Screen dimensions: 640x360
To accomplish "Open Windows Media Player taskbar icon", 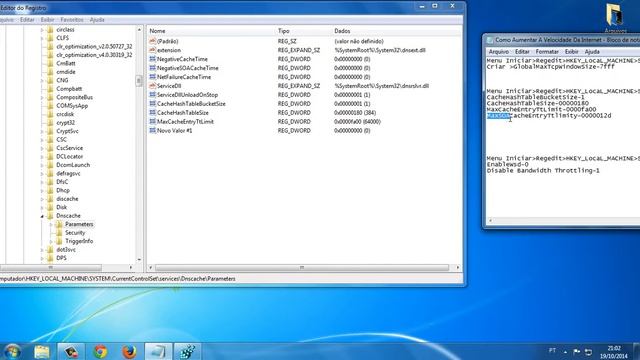I will tap(71, 351).
